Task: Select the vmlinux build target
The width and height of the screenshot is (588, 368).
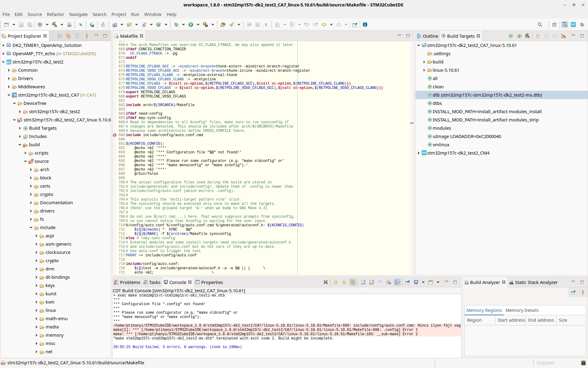Action: click(441, 145)
